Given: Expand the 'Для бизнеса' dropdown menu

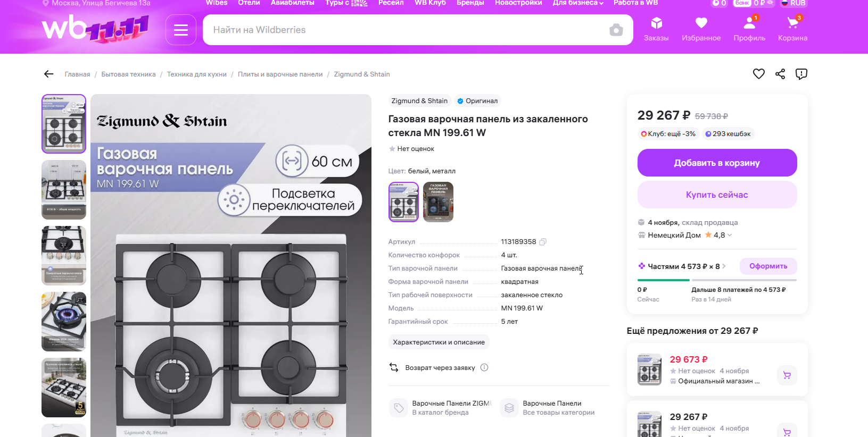Looking at the screenshot, I should (x=578, y=3).
